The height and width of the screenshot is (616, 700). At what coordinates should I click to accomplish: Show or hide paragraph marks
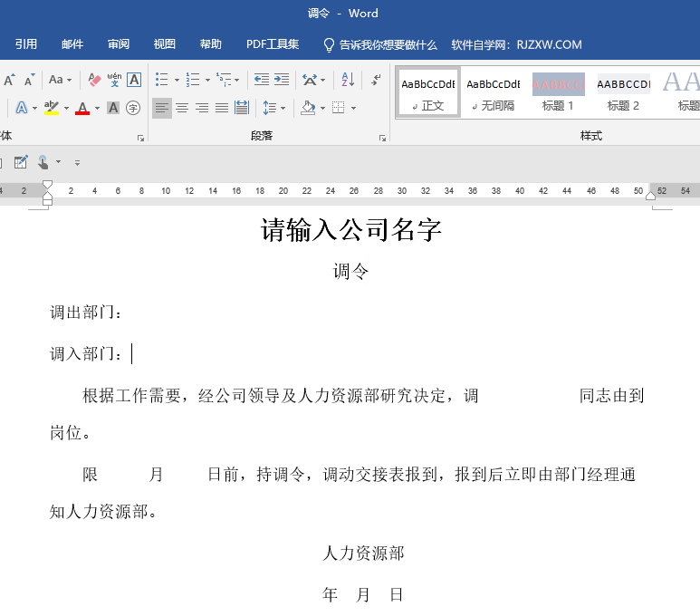click(x=377, y=80)
